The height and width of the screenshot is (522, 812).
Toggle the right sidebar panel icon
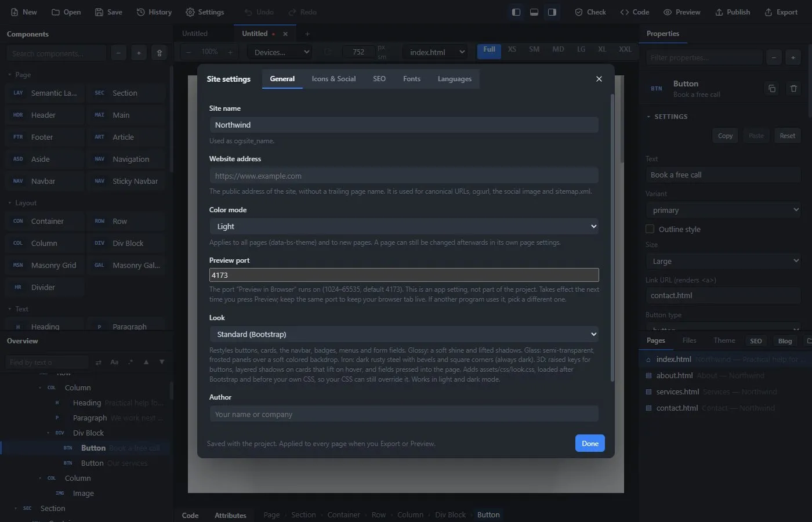552,12
